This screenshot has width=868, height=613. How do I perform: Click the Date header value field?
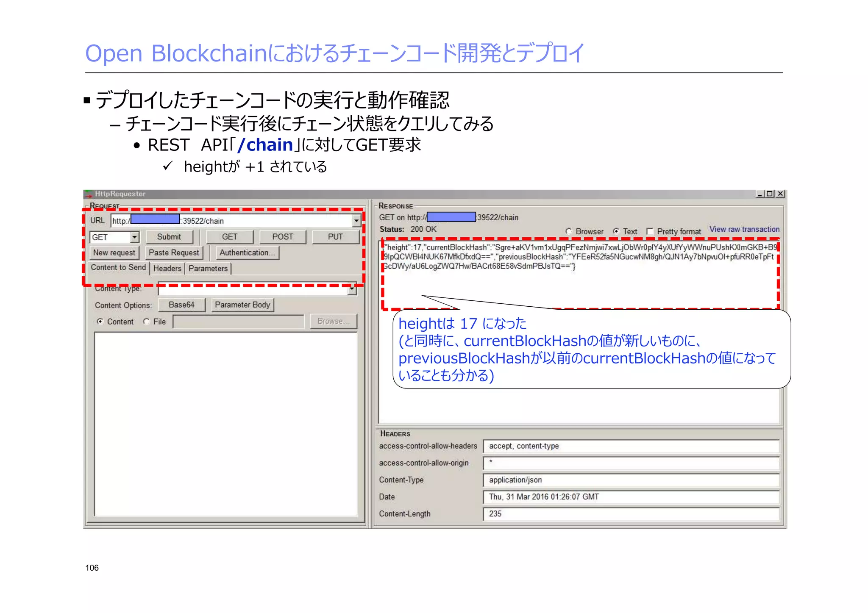[631, 497]
